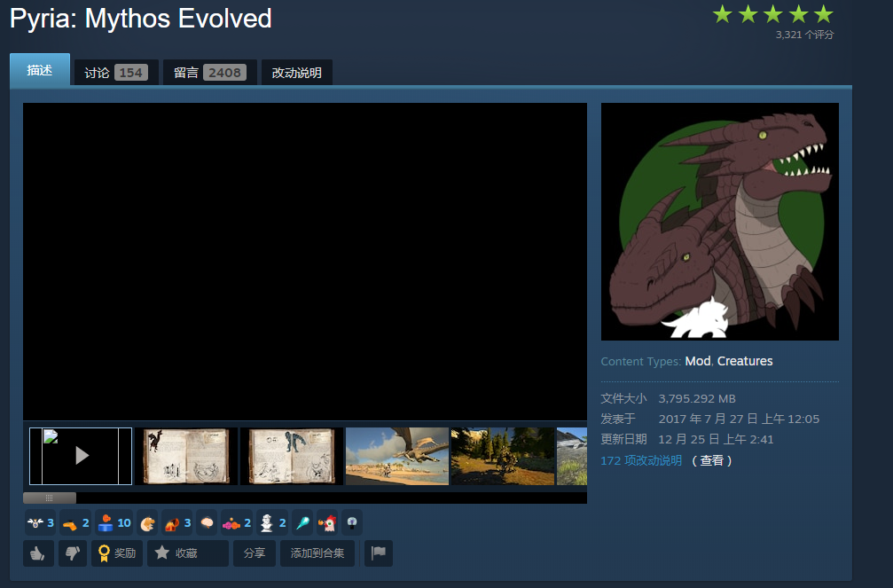Click the brain award reaction icon
893x588 pixels.
[207, 523]
